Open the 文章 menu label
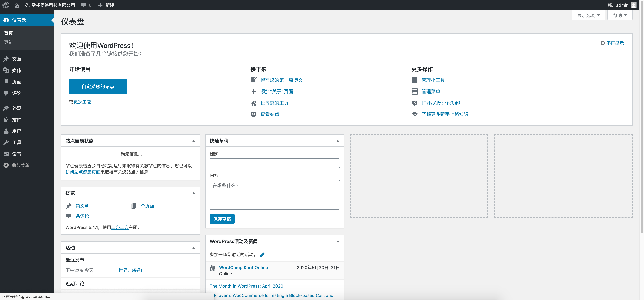This screenshot has height=300, width=644. pyautogui.click(x=17, y=59)
